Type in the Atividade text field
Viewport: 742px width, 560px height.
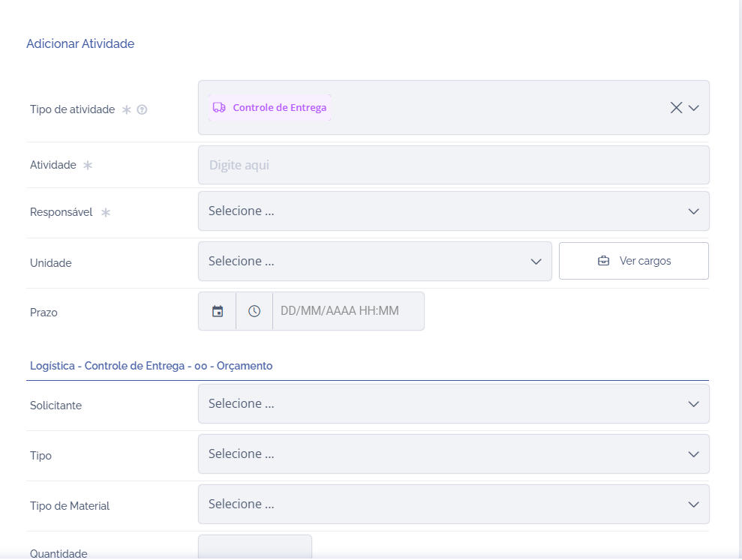tap(453, 165)
